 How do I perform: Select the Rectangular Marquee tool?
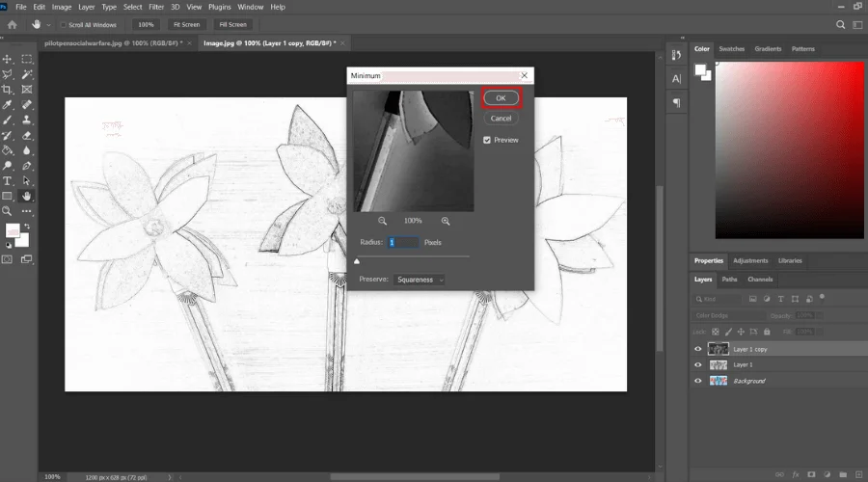click(x=27, y=59)
